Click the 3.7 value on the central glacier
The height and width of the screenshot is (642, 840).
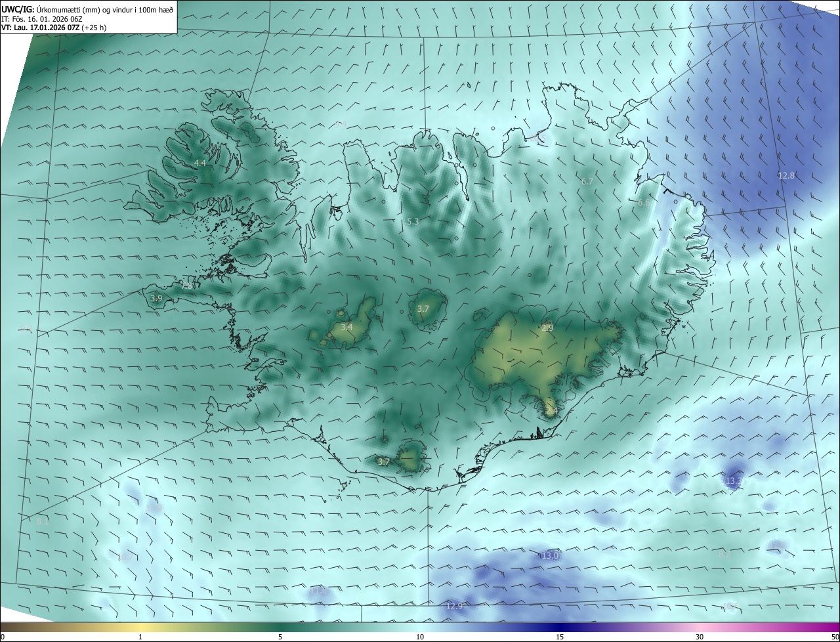(423, 309)
